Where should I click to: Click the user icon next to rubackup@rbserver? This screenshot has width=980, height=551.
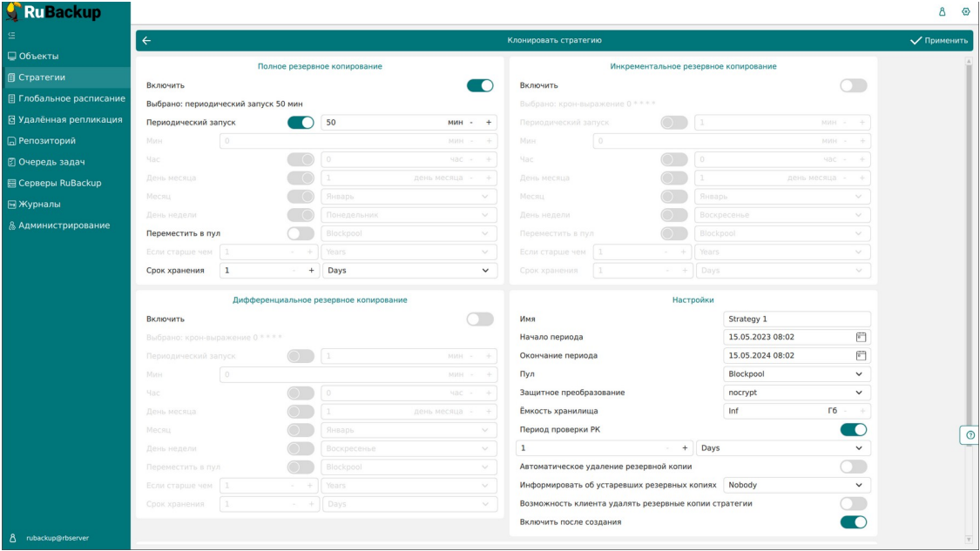tap(12, 538)
